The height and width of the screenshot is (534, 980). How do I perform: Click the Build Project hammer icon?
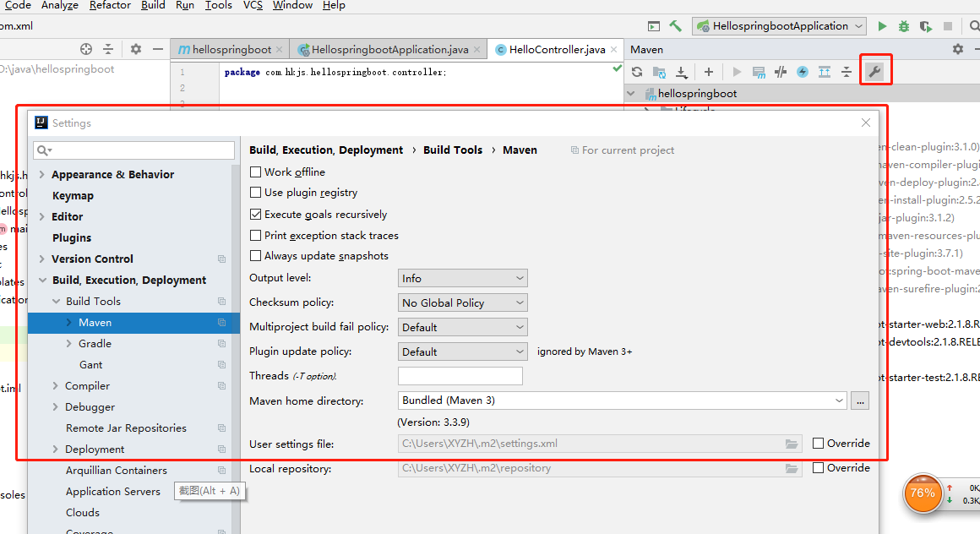(x=676, y=25)
